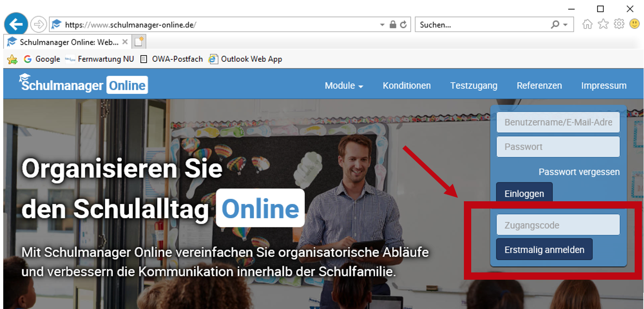This screenshot has height=309, width=644.
Task: Select the Schulmanager Online browser tab
Action: coord(67,42)
